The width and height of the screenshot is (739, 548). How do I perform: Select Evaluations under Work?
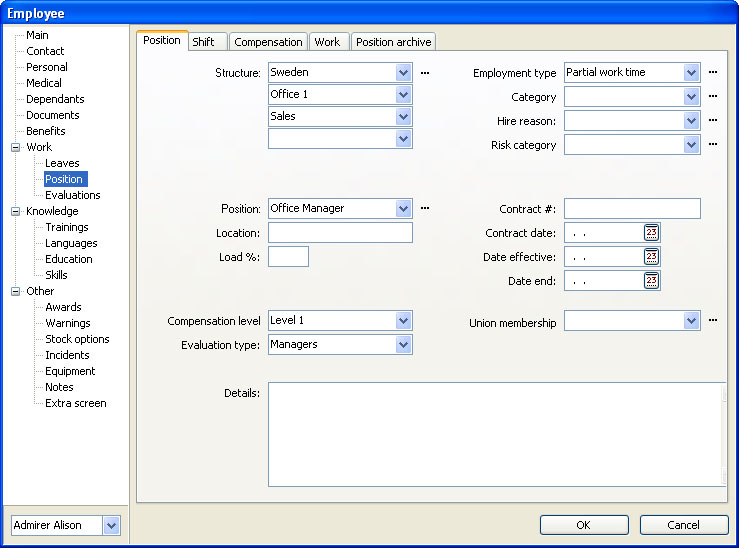(x=73, y=196)
